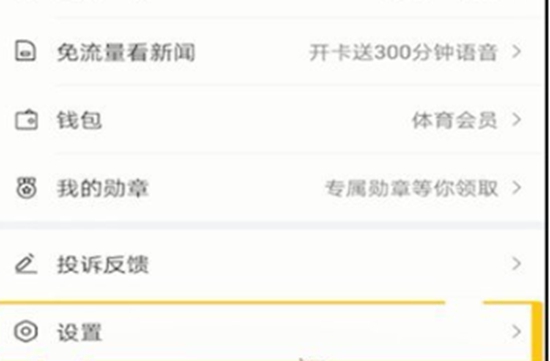Click the chevron on 投诉反馈 row
The image size is (550, 361).
click(x=516, y=263)
